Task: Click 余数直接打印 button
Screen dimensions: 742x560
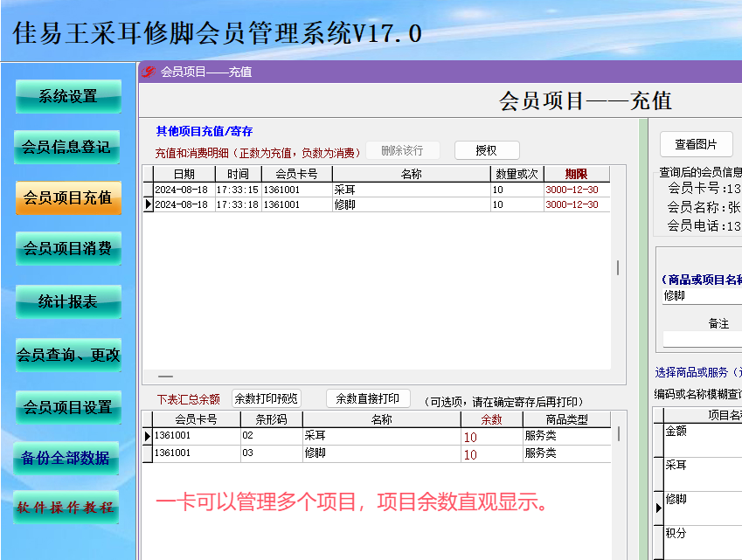Action: [368, 398]
